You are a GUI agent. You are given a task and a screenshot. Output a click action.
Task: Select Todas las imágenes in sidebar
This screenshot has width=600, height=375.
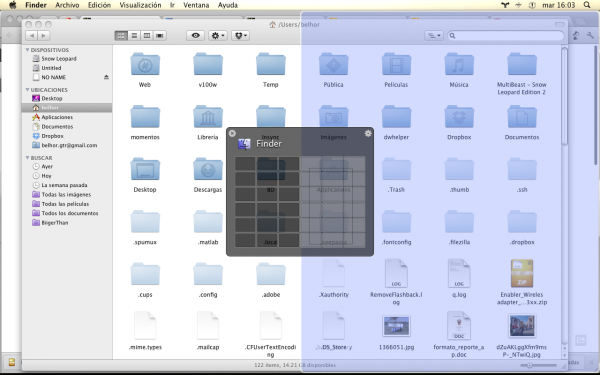tap(67, 194)
